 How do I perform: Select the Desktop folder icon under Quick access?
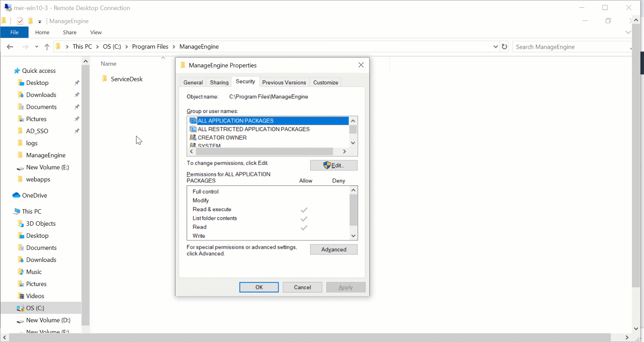pyautogui.click(x=21, y=83)
